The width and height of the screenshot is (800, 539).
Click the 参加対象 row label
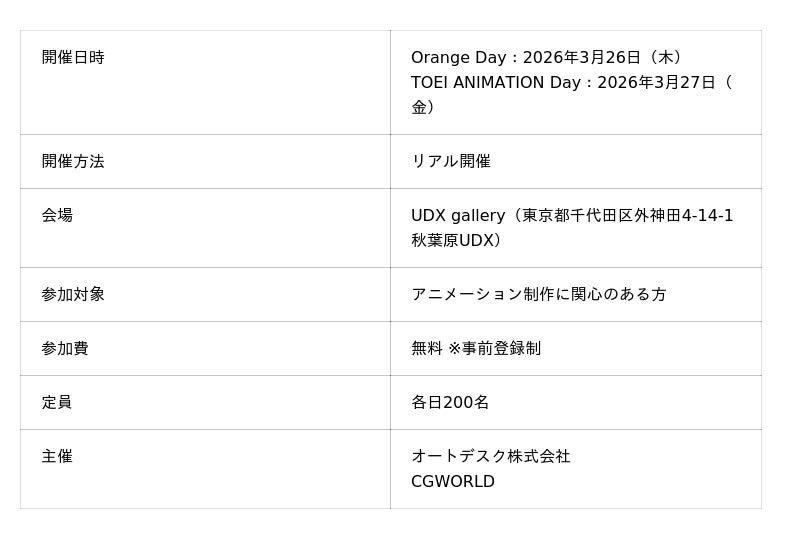coord(73,295)
